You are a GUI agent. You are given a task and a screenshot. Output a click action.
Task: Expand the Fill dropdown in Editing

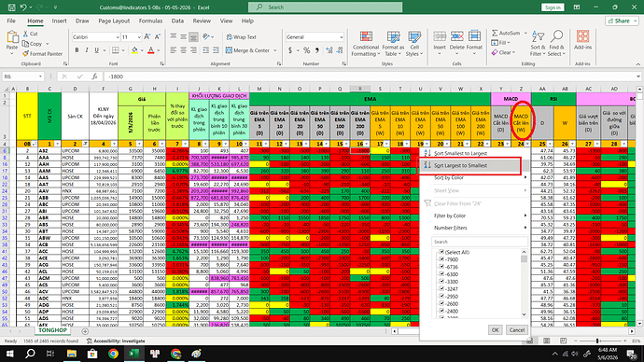[509, 43]
